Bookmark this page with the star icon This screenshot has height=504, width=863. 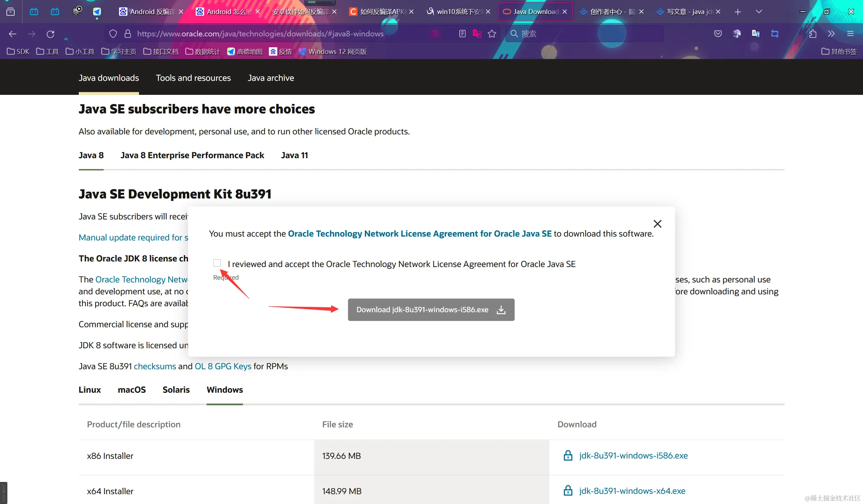(x=492, y=34)
